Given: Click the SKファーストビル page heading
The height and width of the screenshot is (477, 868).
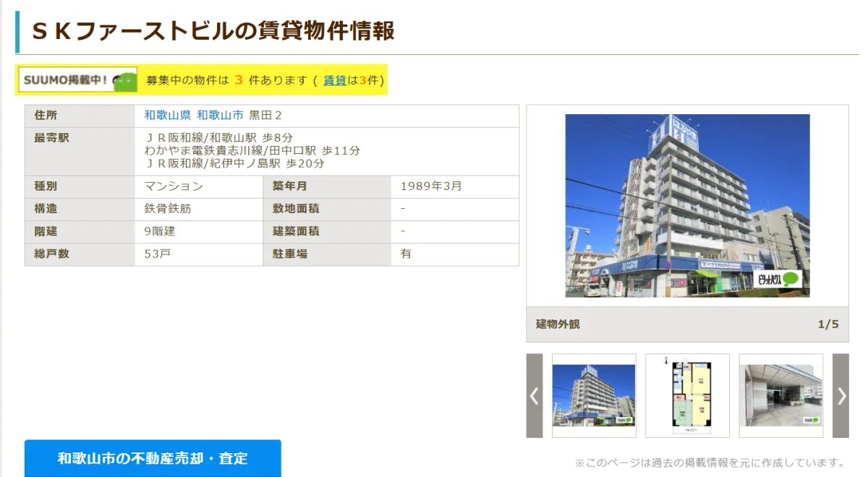Looking at the screenshot, I should (213, 31).
